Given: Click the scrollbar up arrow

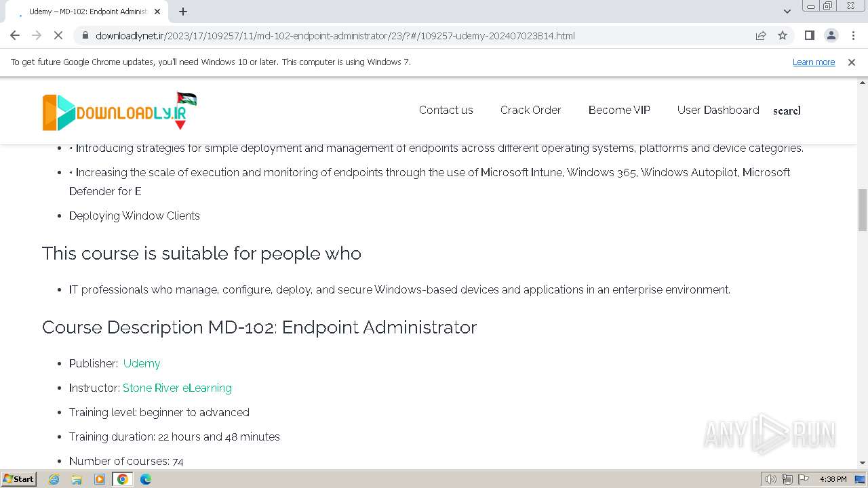Looking at the screenshot, I should pos(863,83).
